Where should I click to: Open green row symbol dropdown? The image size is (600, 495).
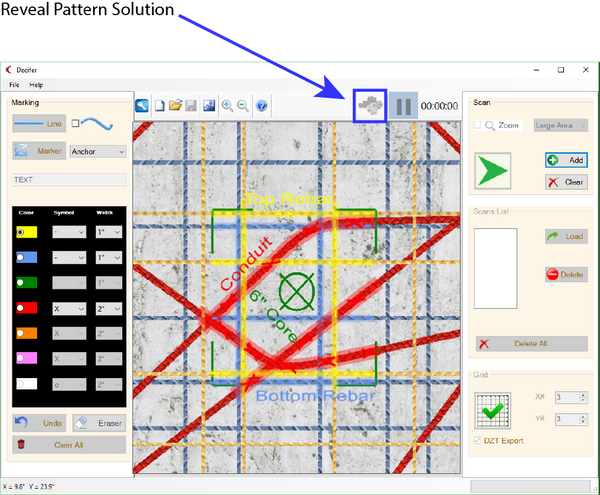coord(69,283)
